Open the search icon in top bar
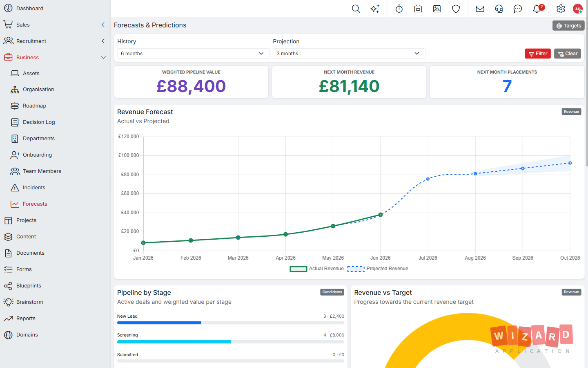This screenshot has height=368, width=588. coord(356,9)
